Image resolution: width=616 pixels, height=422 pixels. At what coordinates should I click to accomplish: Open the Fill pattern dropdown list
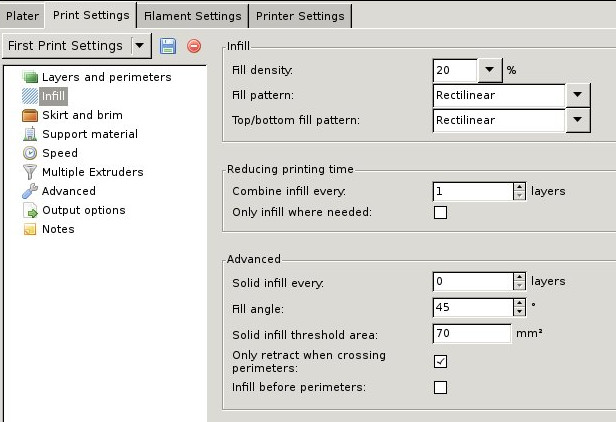coord(577,96)
